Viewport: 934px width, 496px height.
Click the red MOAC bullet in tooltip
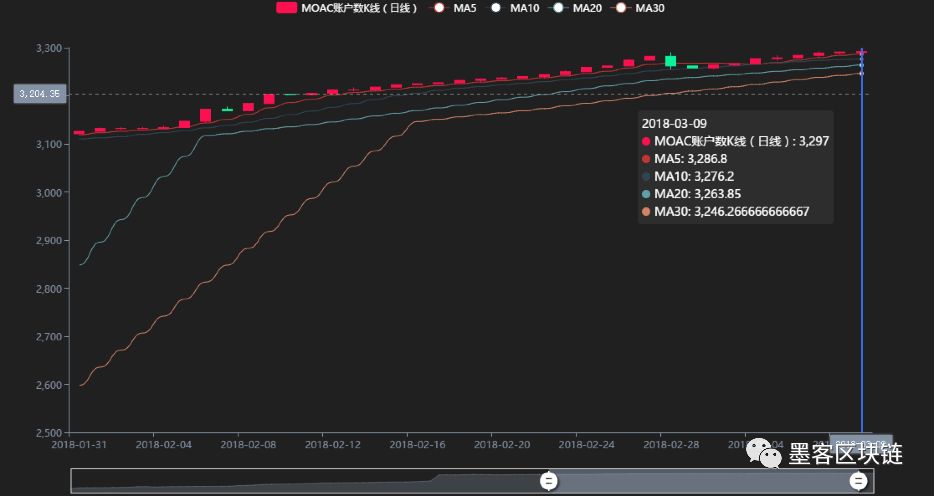646,142
